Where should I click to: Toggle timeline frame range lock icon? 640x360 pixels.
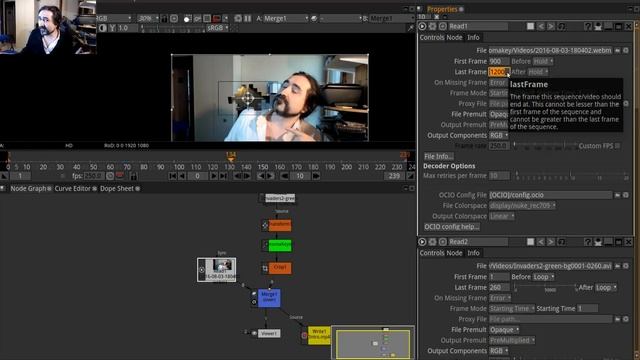tap(133, 176)
